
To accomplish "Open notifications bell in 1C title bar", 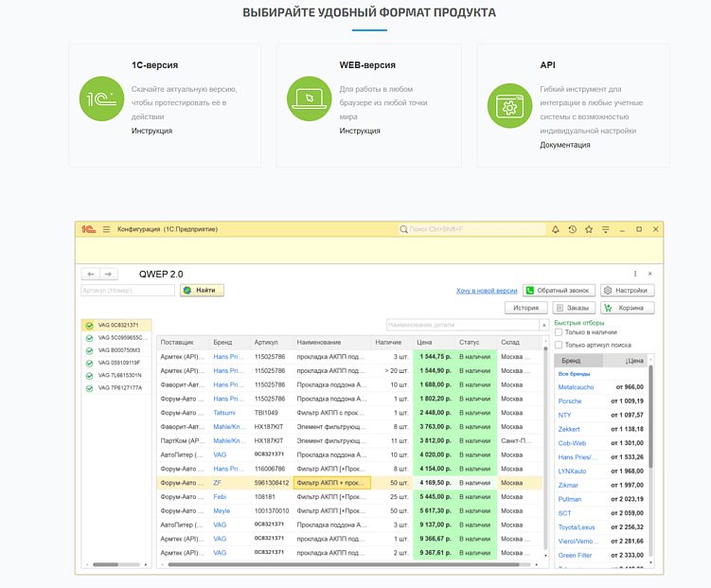I will [555, 229].
